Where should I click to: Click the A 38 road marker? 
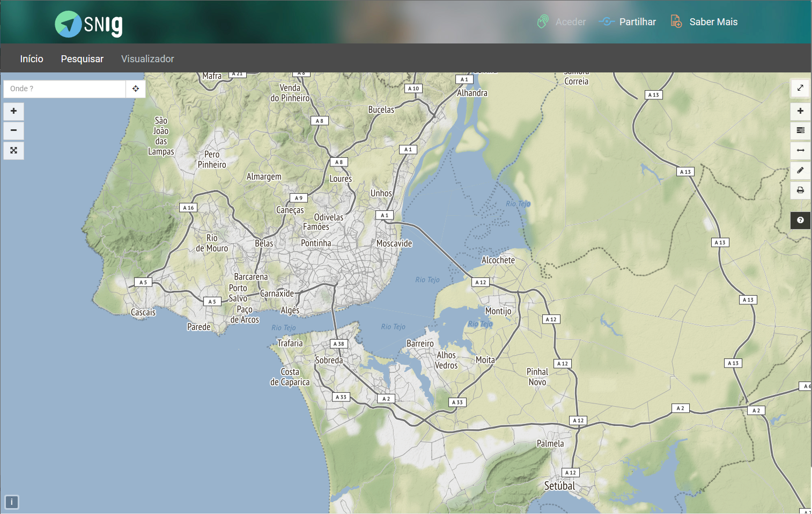338,344
